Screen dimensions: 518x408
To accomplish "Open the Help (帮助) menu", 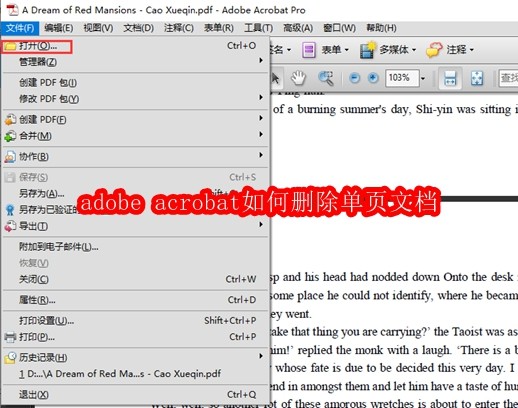I will 381,28.
